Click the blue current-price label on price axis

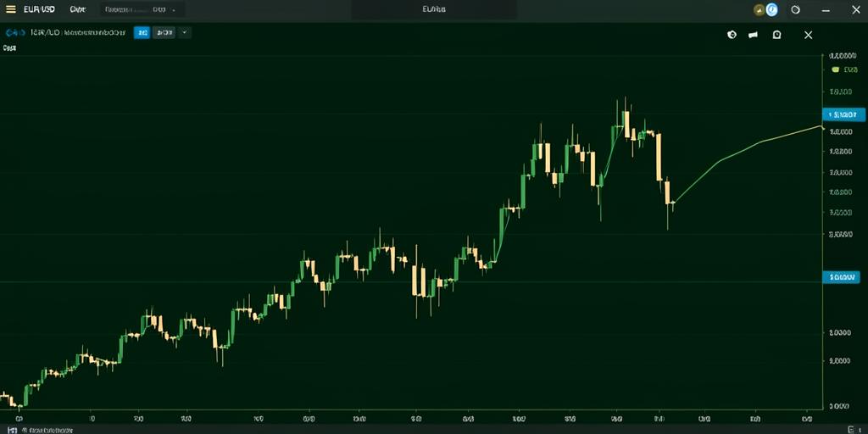pos(843,114)
